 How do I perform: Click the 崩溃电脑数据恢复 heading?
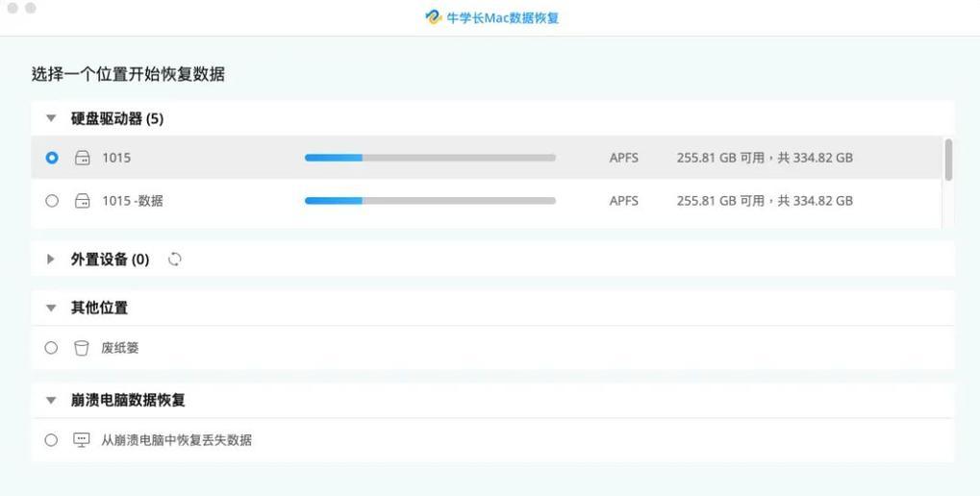pyautogui.click(x=128, y=401)
